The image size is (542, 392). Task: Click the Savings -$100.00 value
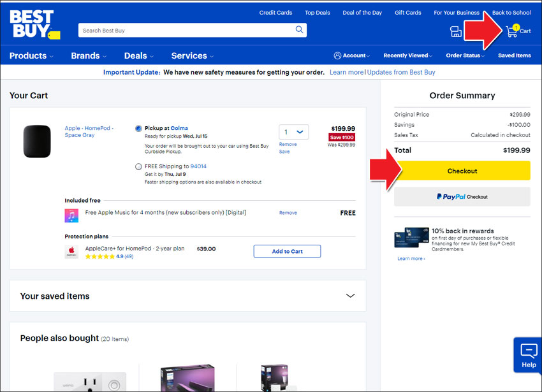(518, 125)
